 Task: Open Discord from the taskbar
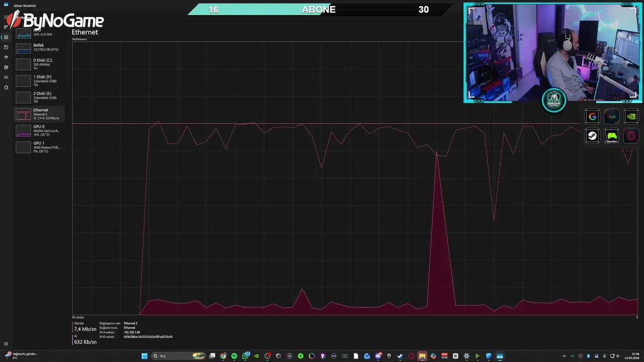[378, 356]
